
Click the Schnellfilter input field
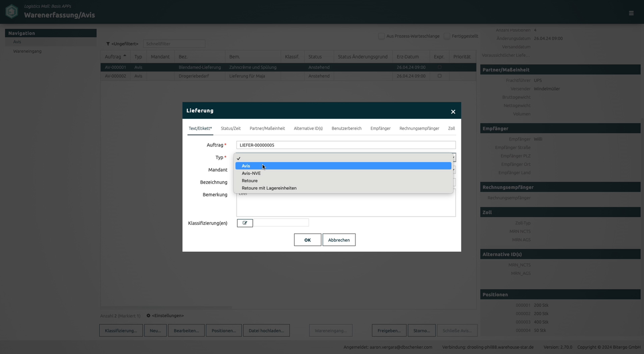(x=174, y=44)
